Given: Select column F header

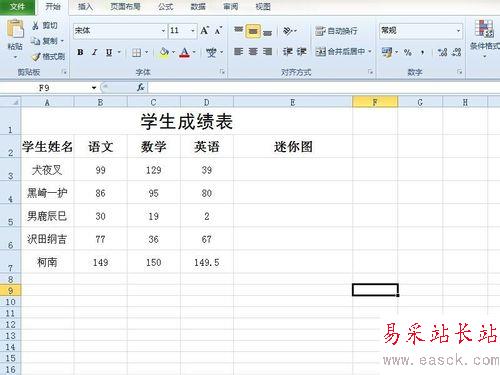Looking at the screenshot, I should (375, 102).
